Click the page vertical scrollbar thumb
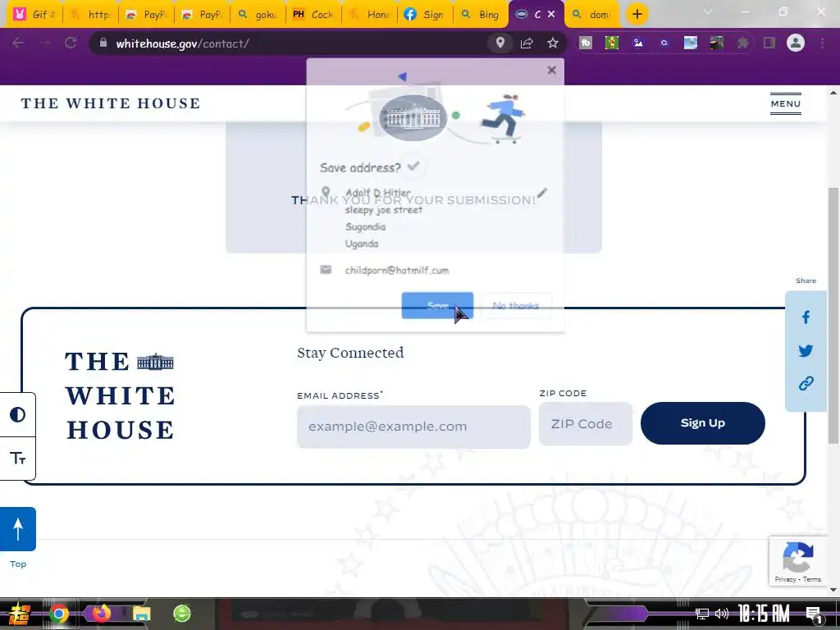840x630 pixels. (833, 316)
